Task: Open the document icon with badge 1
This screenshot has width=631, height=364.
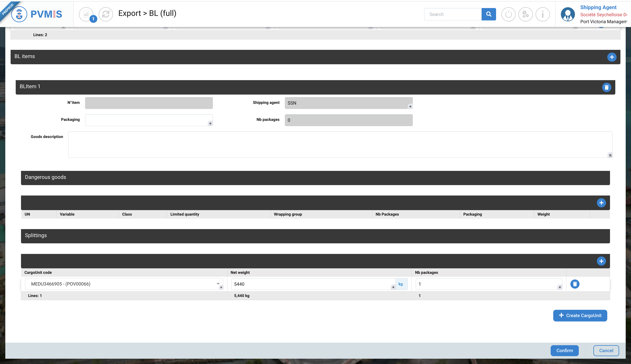Action: [x=86, y=14]
